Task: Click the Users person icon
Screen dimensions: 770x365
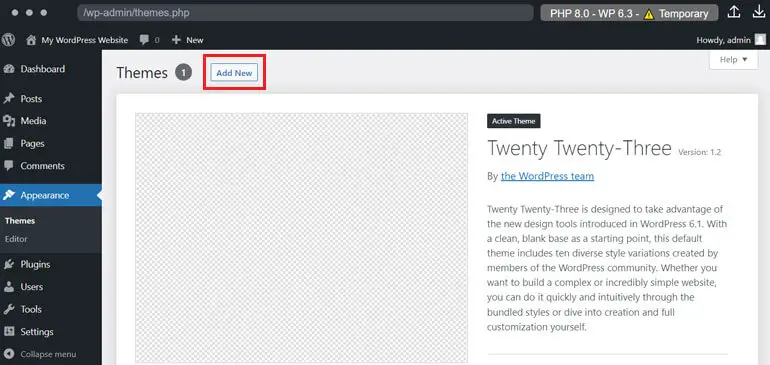Action: pyautogui.click(x=9, y=287)
